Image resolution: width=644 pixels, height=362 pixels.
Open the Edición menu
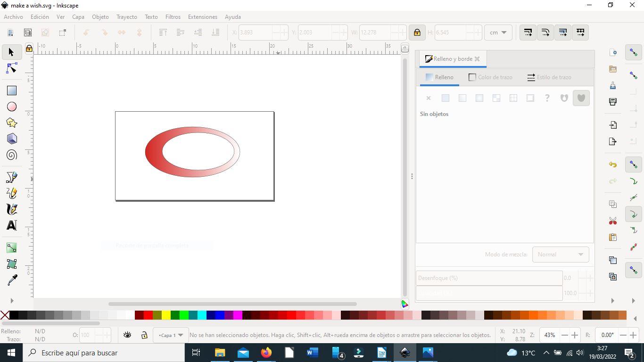(x=40, y=16)
